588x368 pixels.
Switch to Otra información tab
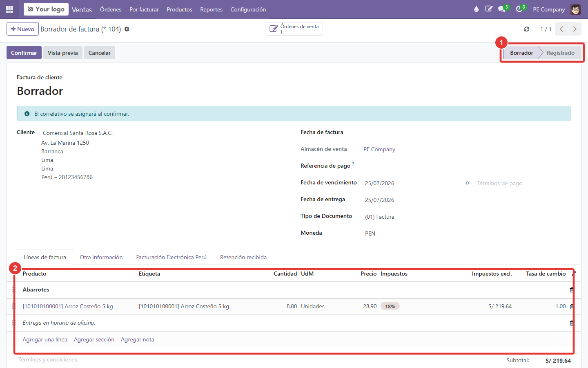[x=101, y=257]
